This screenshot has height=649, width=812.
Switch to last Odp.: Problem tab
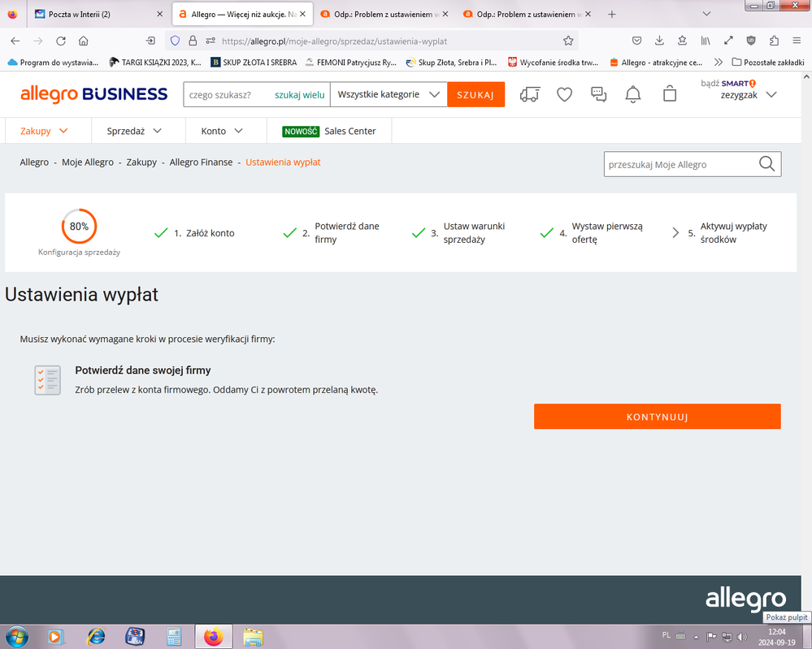tap(526, 14)
